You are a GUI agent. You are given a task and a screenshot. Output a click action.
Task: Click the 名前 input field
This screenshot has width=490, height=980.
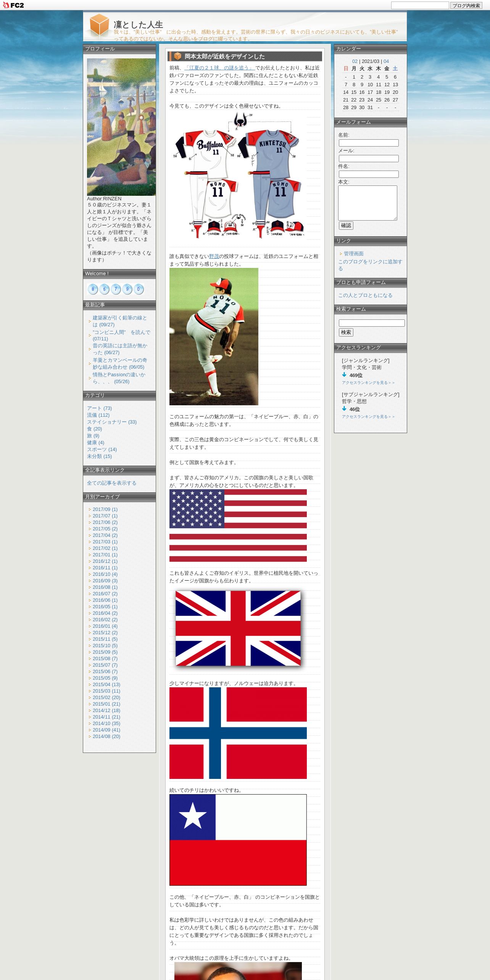pyautogui.click(x=369, y=143)
